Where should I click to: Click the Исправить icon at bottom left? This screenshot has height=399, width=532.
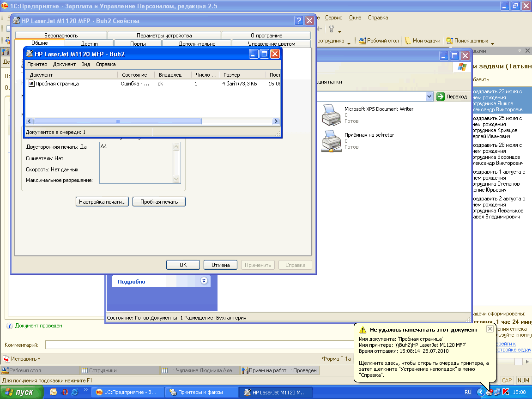point(6,359)
